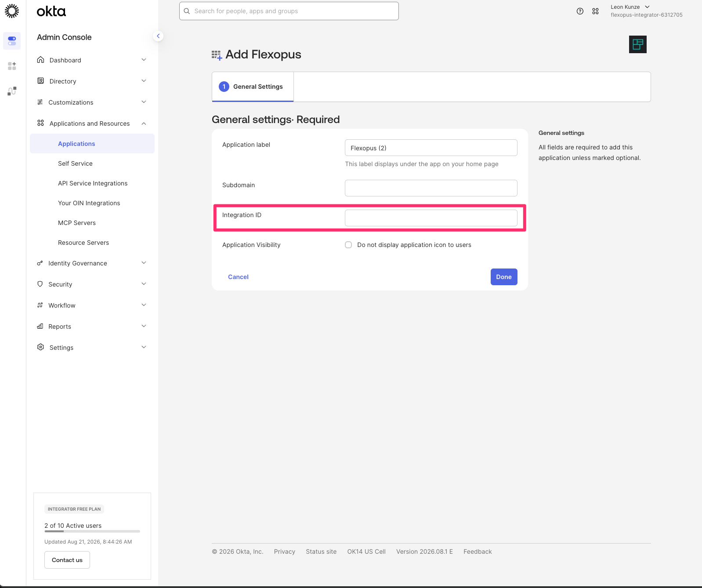Click the active users progress bar

pyautogui.click(x=92, y=531)
